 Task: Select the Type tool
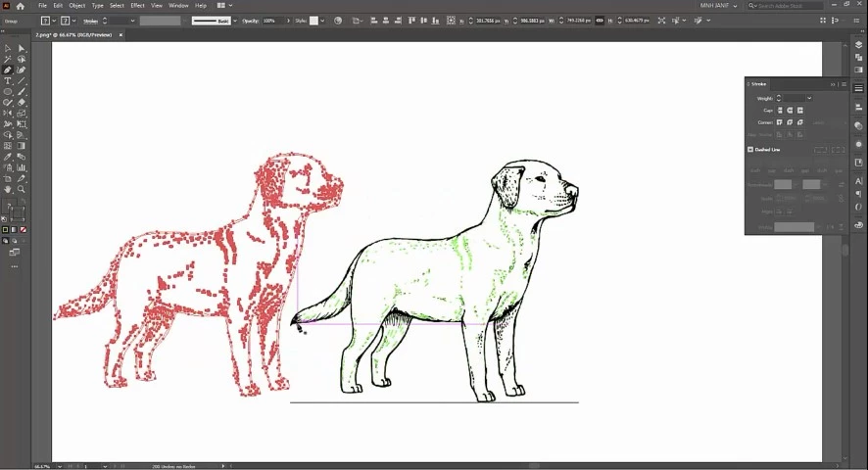click(8, 81)
